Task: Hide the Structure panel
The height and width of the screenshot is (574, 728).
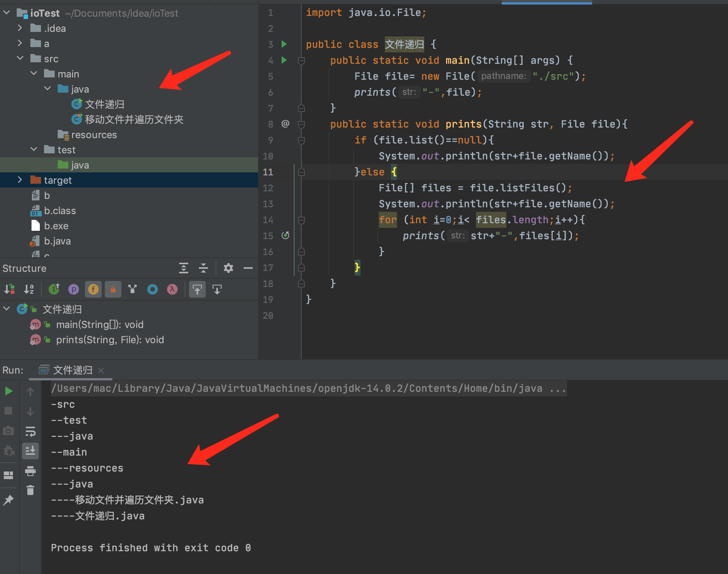Action: coord(248,268)
